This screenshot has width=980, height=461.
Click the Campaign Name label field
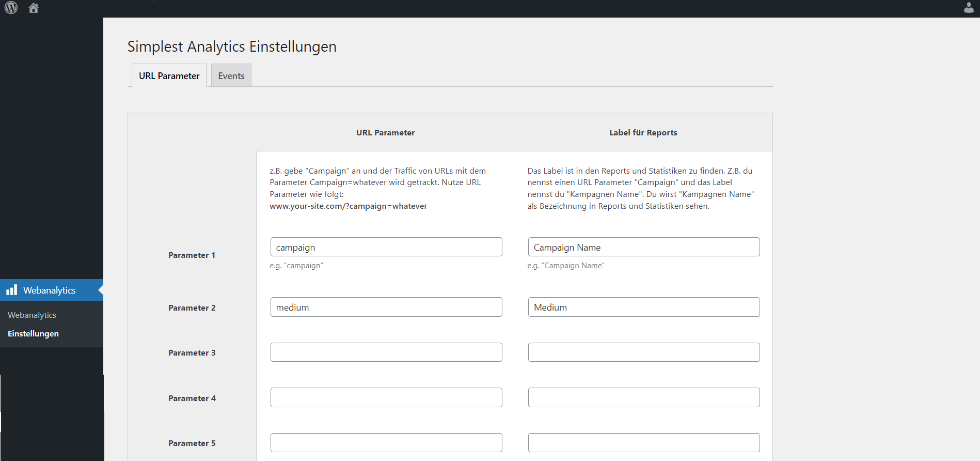(644, 247)
